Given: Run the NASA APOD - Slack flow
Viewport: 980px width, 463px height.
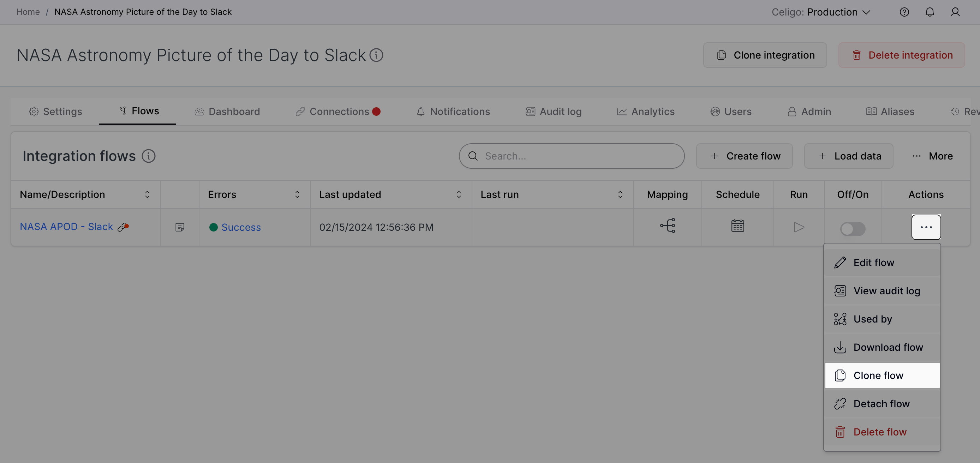Looking at the screenshot, I should coord(799,227).
